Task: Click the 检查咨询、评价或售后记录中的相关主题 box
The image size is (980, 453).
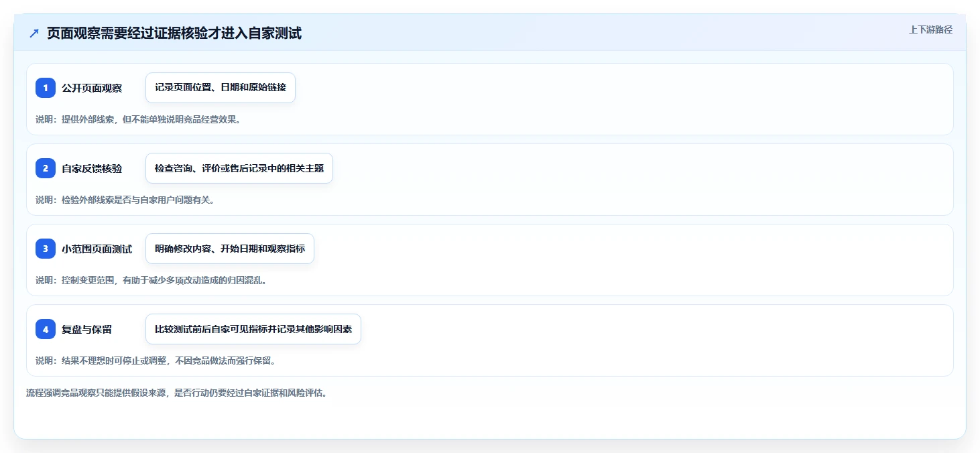Action: click(239, 168)
